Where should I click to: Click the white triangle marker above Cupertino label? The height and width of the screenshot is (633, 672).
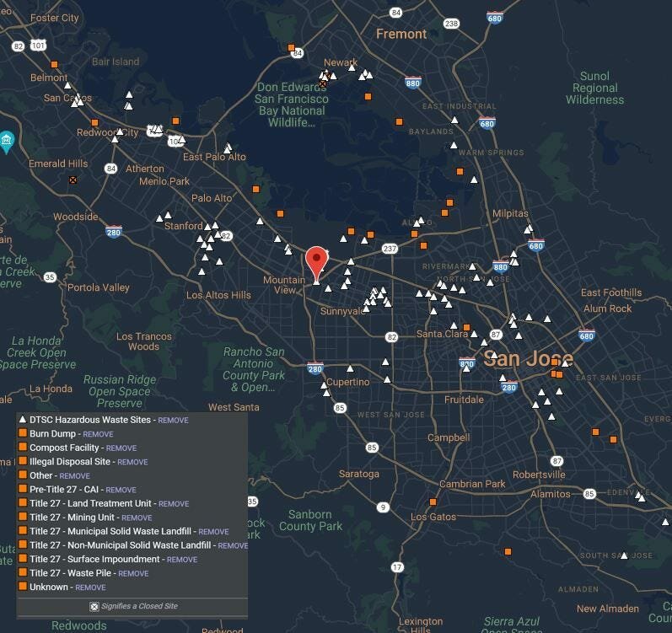[351, 368]
